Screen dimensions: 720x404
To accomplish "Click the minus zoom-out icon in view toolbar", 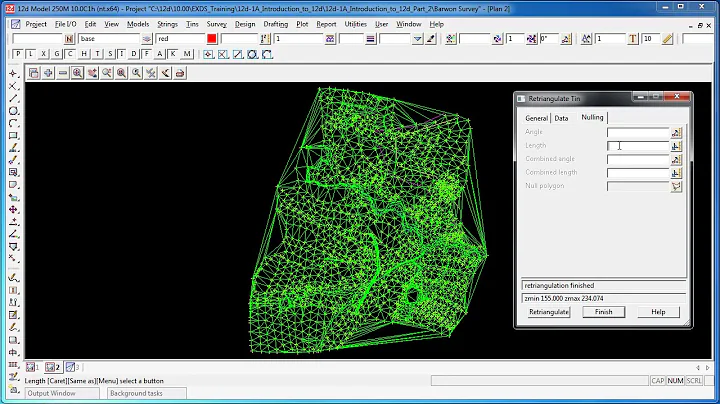I will 62,73.
